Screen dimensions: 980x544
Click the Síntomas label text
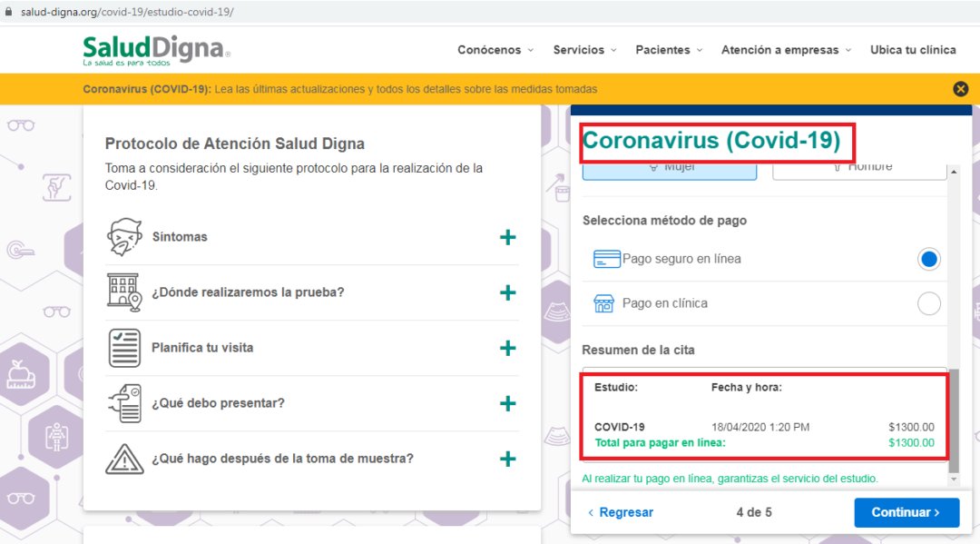(x=180, y=237)
